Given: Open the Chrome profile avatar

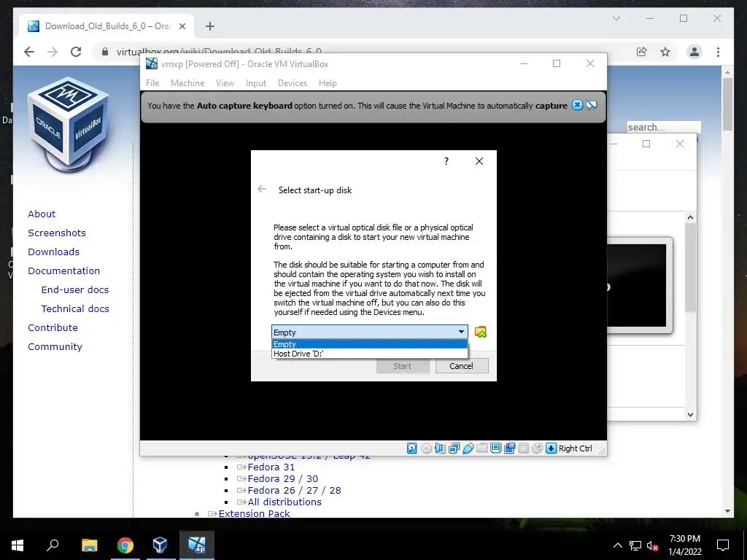Looking at the screenshot, I should point(694,52).
